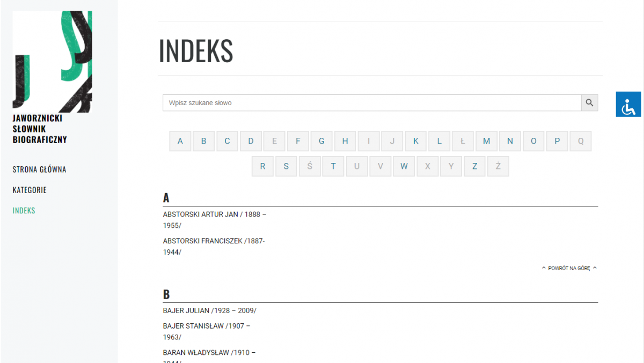Image resolution: width=644 pixels, height=363 pixels.
Task: Open the wheelchair accessibility widget
Action: (628, 104)
